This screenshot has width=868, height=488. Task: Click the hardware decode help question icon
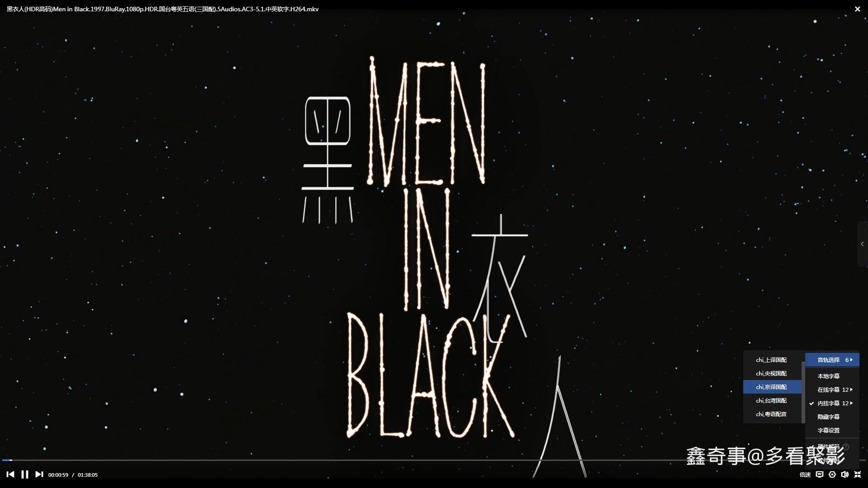[x=846, y=446]
